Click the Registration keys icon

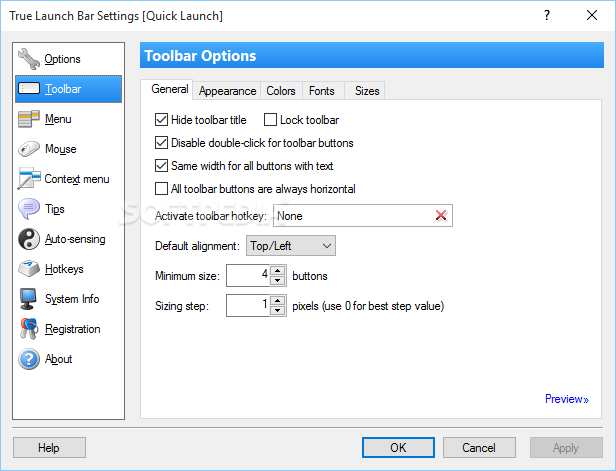pos(29,329)
